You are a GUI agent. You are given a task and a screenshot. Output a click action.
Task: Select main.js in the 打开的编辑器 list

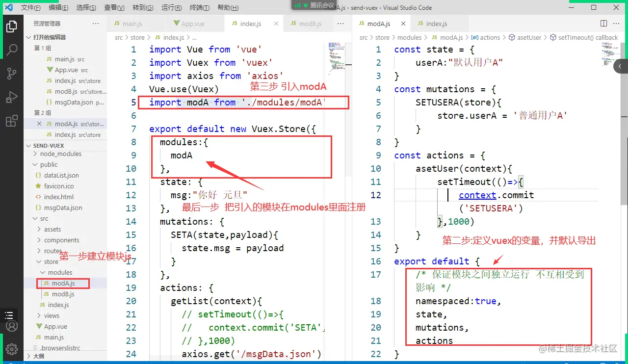pos(66,59)
